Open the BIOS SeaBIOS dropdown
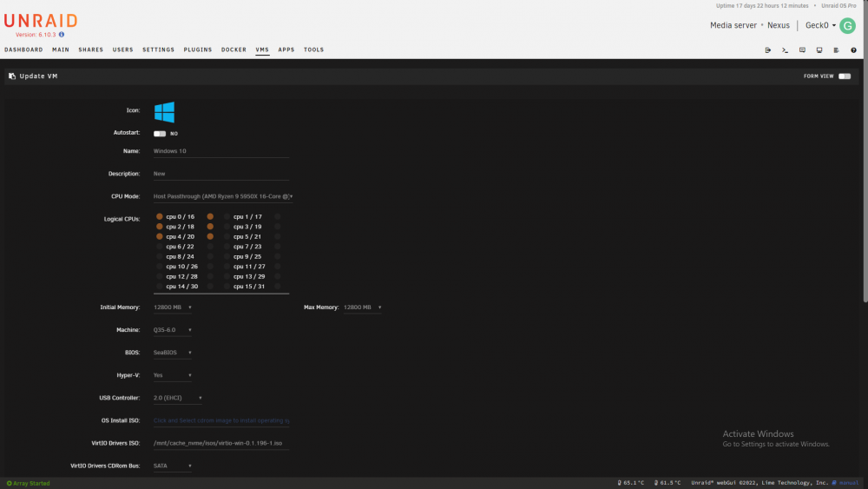The height and width of the screenshot is (489, 868). tap(173, 353)
